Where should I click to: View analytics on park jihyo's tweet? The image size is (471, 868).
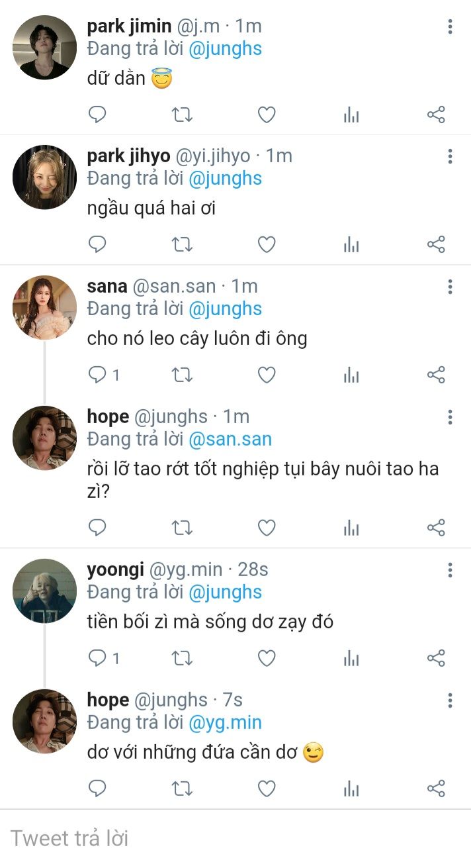click(351, 245)
